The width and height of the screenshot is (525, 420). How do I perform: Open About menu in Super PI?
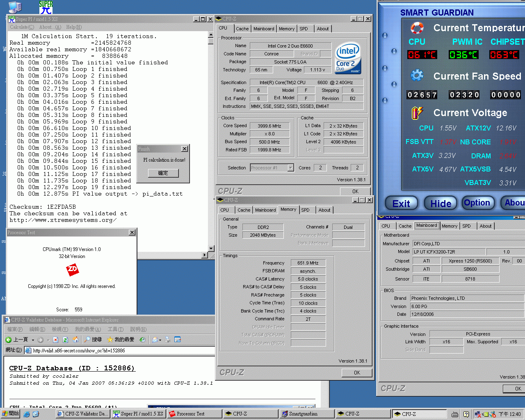pos(50,27)
